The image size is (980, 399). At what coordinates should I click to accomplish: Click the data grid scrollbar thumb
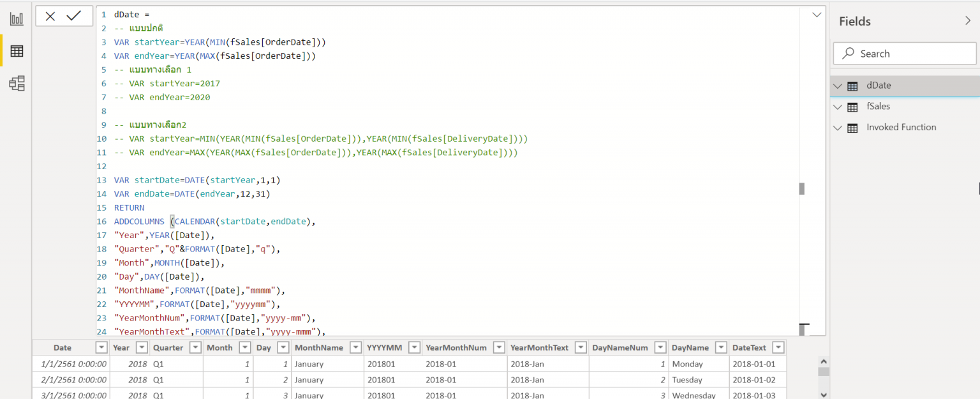[824, 372]
